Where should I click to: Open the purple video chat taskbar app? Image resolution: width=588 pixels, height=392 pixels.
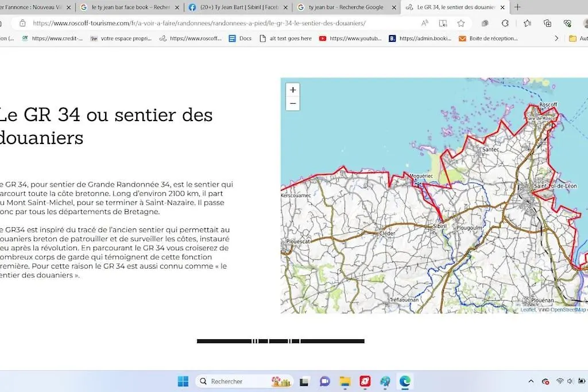pyautogui.click(x=325, y=382)
